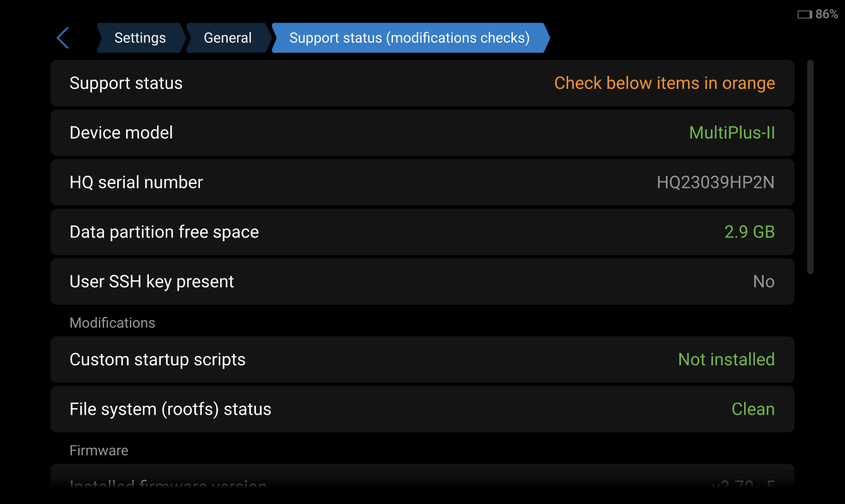Select the Support status (modifications checks) breadcrumb
This screenshot has width=845, height=504.
tap(409, 38)
